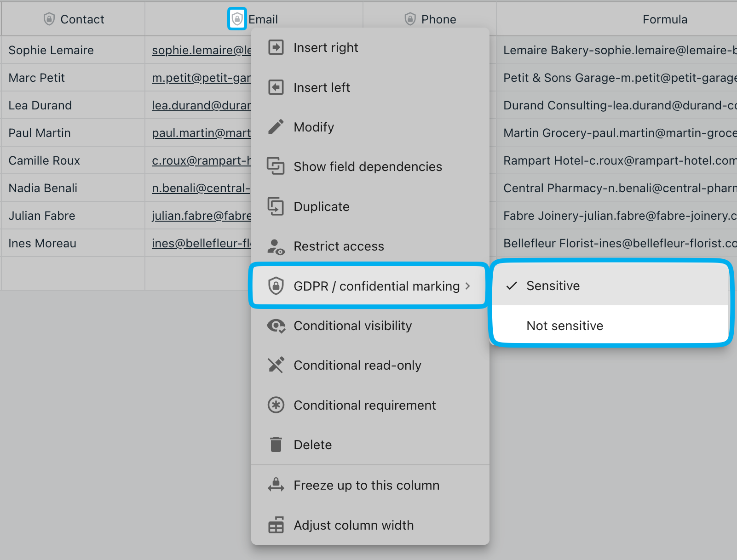Open m.petit@petit-garage email link

[202, 78]
